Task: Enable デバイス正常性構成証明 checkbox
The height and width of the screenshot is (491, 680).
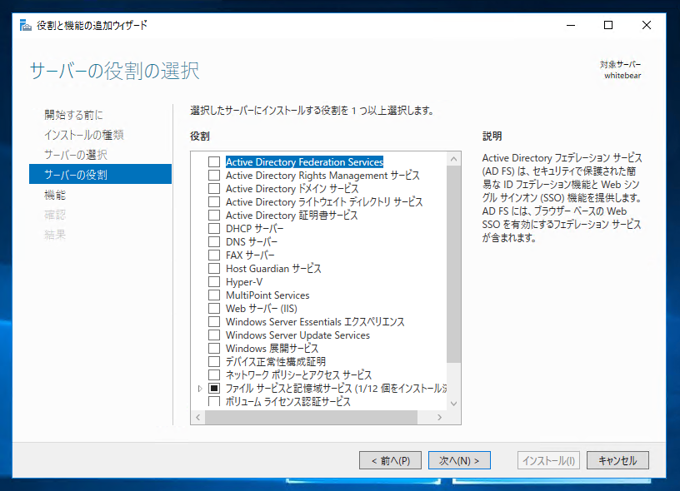Action: 214,362
